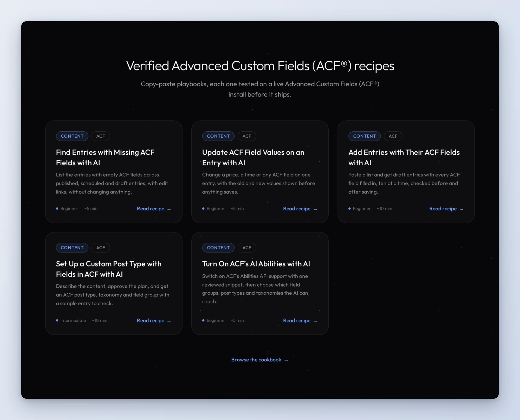Click '~10 min' on Set Up a Custom Post Type card
The width and height of the screenshot is (520, 420).
click(x=100, y=320)
